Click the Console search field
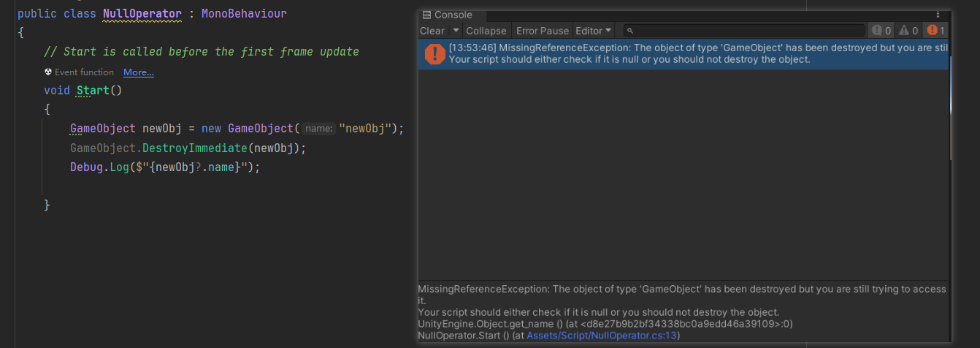 tap(744, 31)
